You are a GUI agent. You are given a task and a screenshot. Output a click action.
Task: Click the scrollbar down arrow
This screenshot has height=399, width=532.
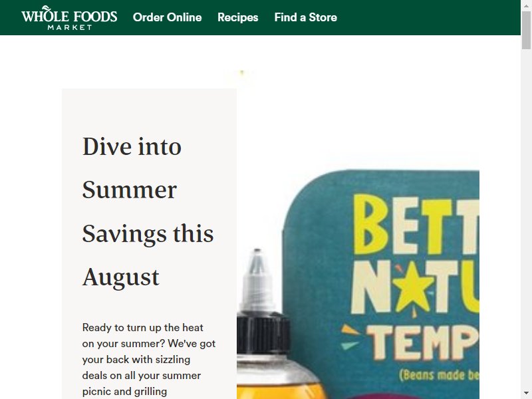coord(527,394)
